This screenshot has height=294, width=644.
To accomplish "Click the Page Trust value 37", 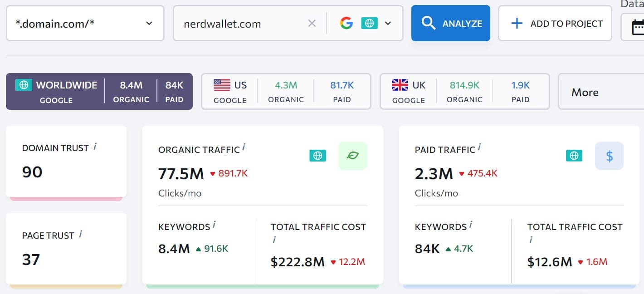I will click(31, 260).
